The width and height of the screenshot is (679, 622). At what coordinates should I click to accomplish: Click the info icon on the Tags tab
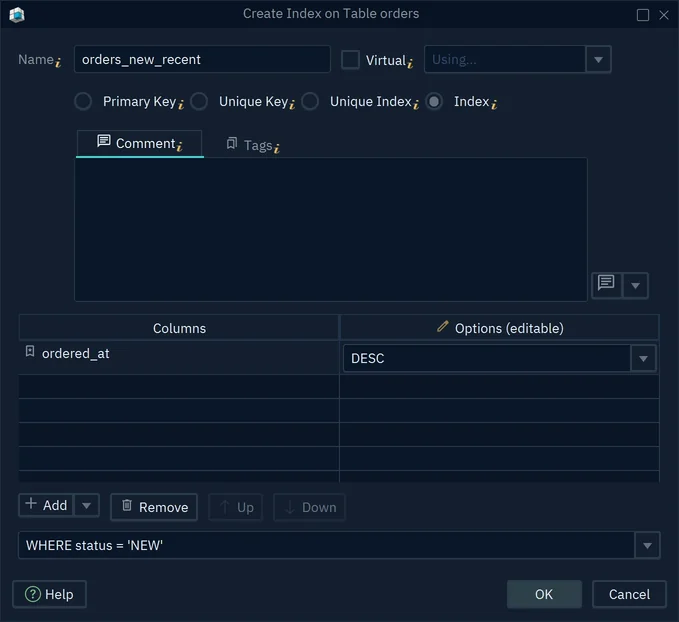[x=277, y=149]
